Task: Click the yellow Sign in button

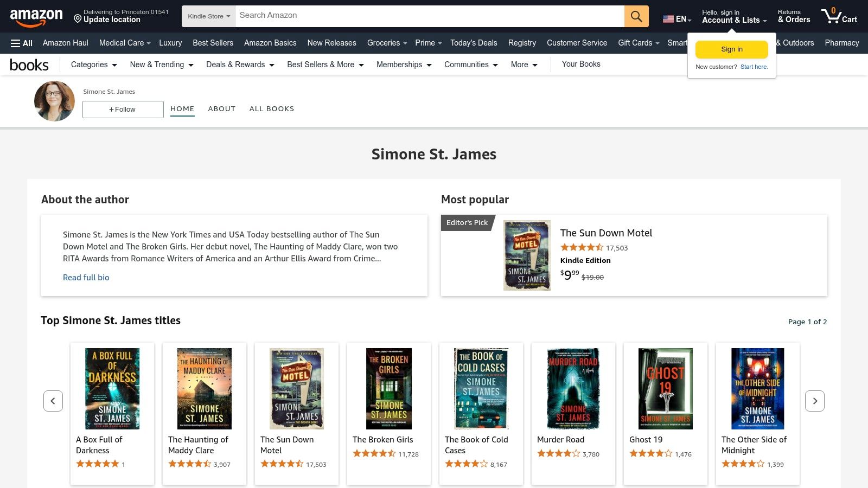Action: [732, 49]
